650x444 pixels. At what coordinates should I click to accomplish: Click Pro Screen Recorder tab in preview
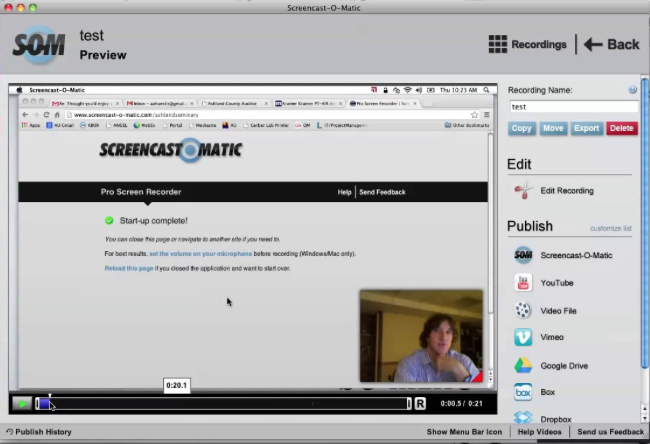coord(141,192)
